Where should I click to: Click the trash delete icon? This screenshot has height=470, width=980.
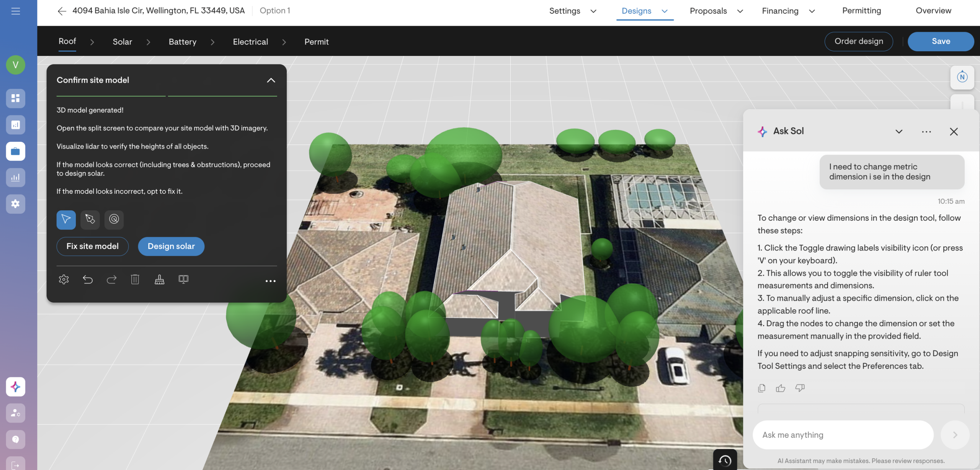(135, 280)
